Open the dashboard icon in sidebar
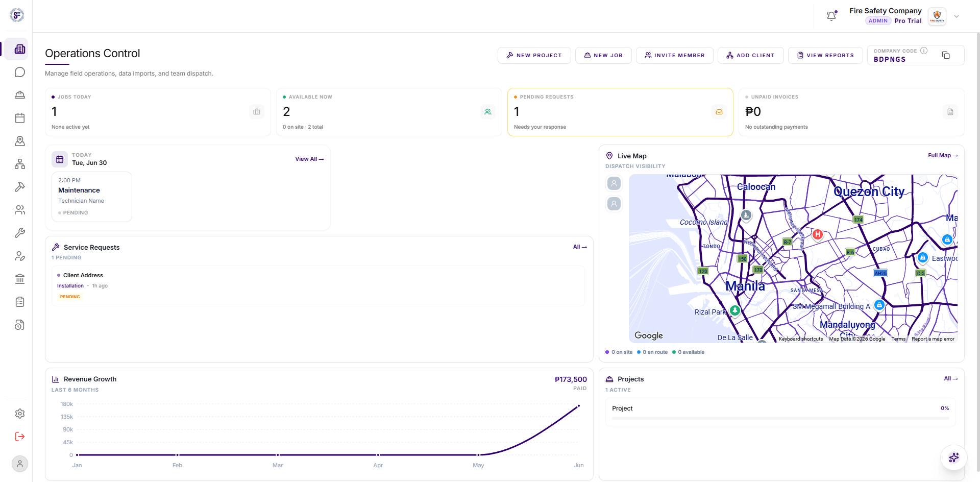Screen dimensions: 980x482 [x=20, y=49]
